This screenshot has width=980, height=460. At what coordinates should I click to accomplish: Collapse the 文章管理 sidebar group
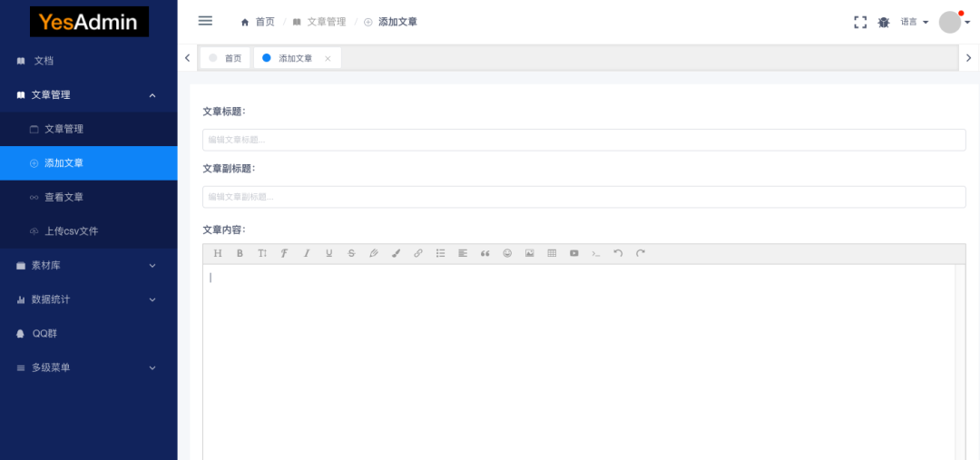[88, 95]
